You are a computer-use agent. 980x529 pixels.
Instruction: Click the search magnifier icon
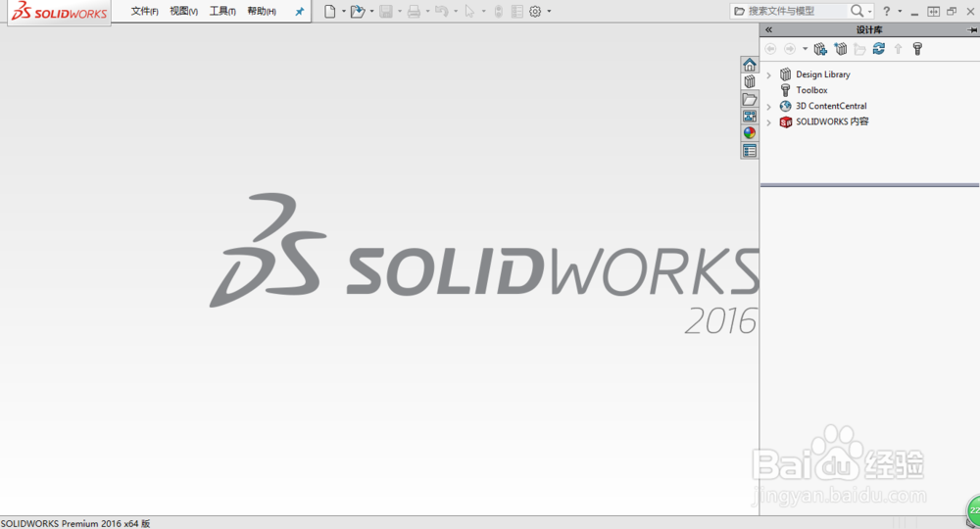[857, 11]
